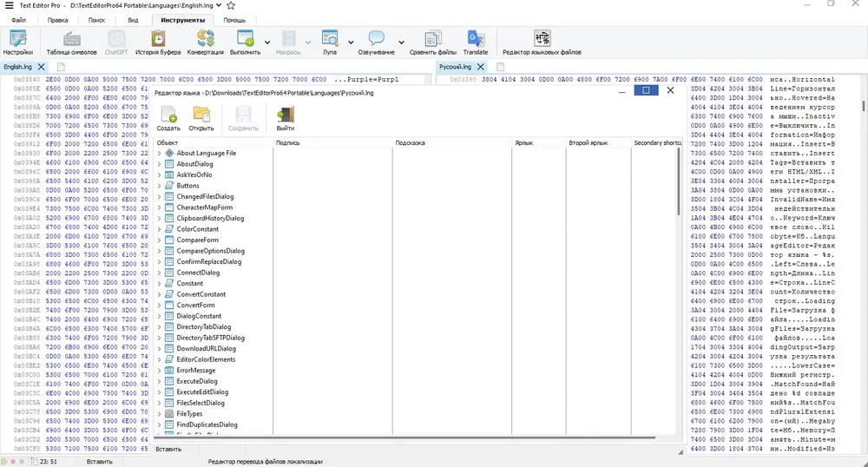This screenshot has width=868, height=467.
Task: Select About Language File tree item
Action: pos(206,154)
